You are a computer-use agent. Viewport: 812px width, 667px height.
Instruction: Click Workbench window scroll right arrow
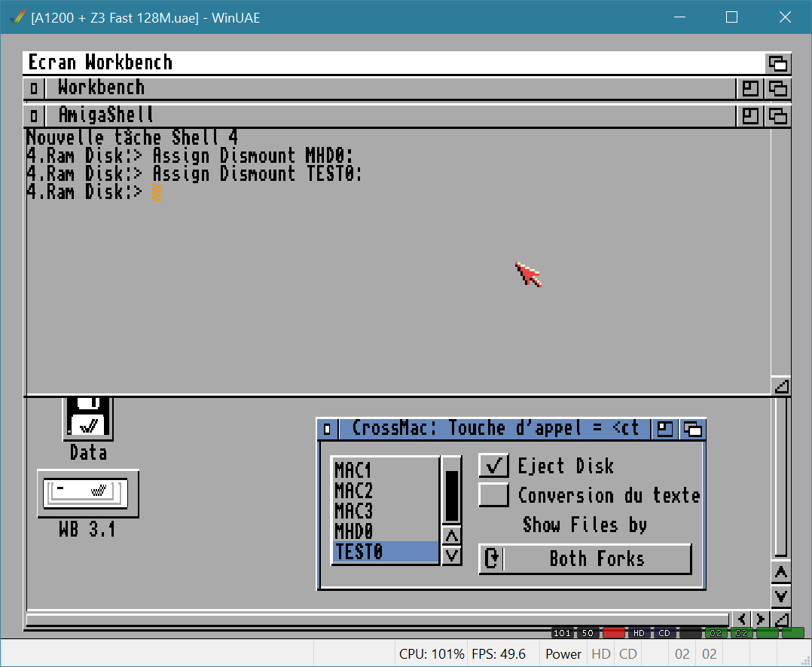click(x=760, y=619)
